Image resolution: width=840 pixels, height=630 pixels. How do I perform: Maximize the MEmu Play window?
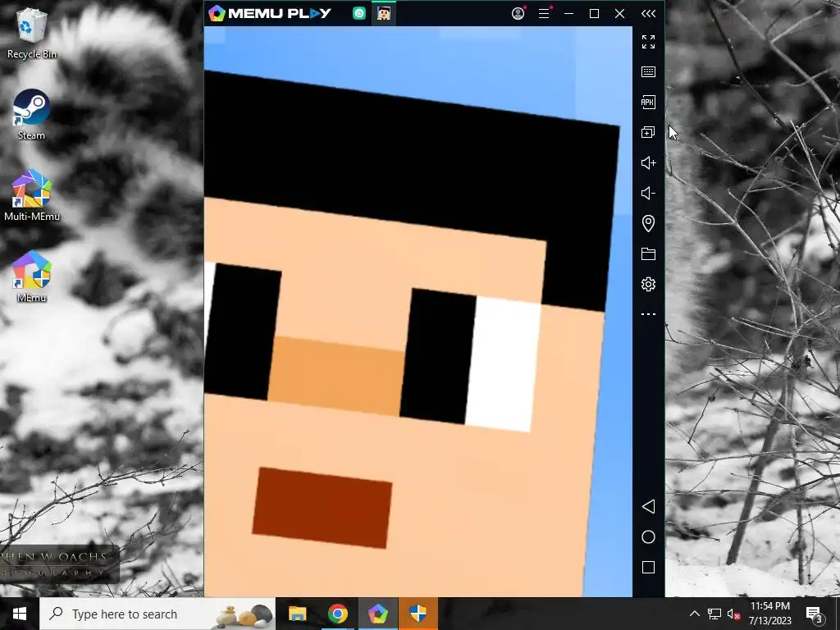(x=594, y=13)
